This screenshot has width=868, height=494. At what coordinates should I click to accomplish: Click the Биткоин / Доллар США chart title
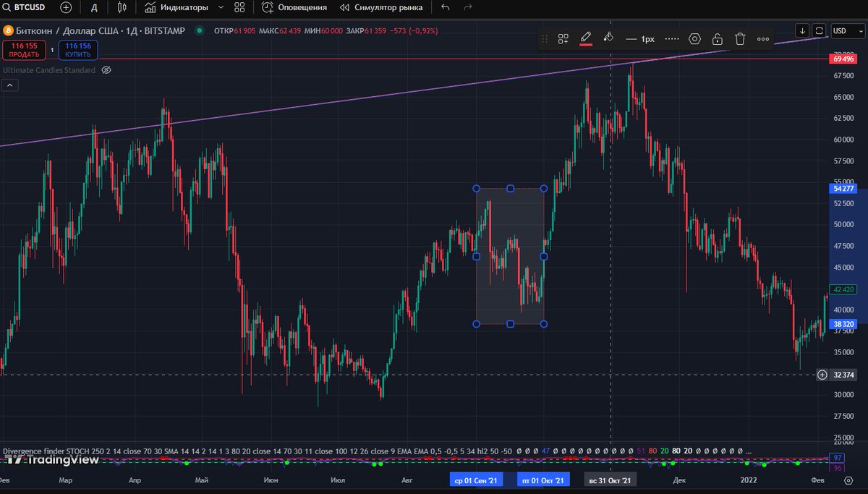(x=102, y=31)
